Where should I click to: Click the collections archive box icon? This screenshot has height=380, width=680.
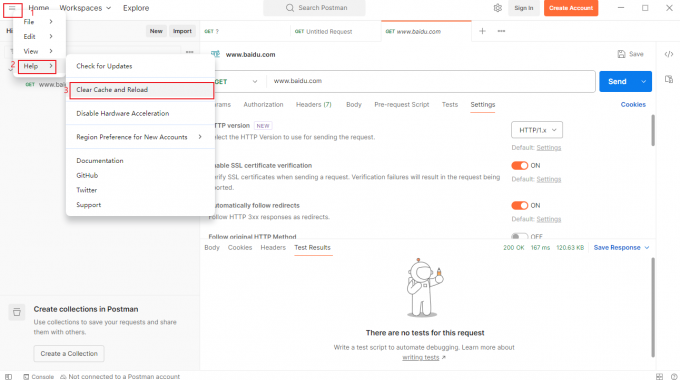coord(16,312)
